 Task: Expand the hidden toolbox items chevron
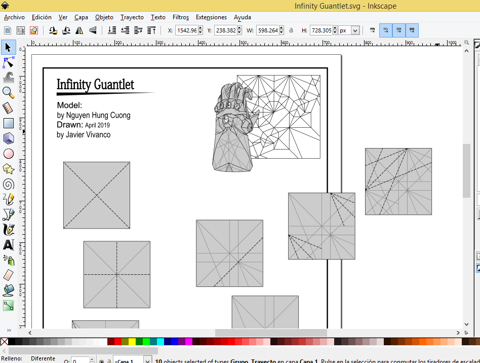(9, 330)
